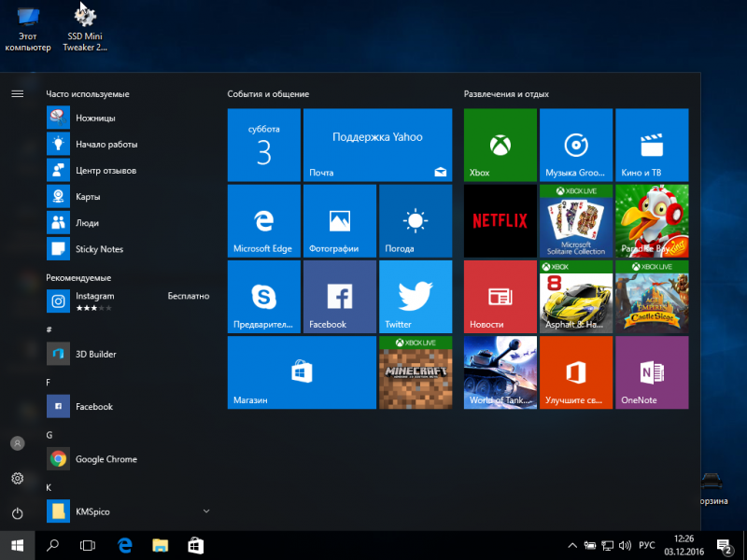Select the Этот компьютер desktop icon

[x=28, y=30]
